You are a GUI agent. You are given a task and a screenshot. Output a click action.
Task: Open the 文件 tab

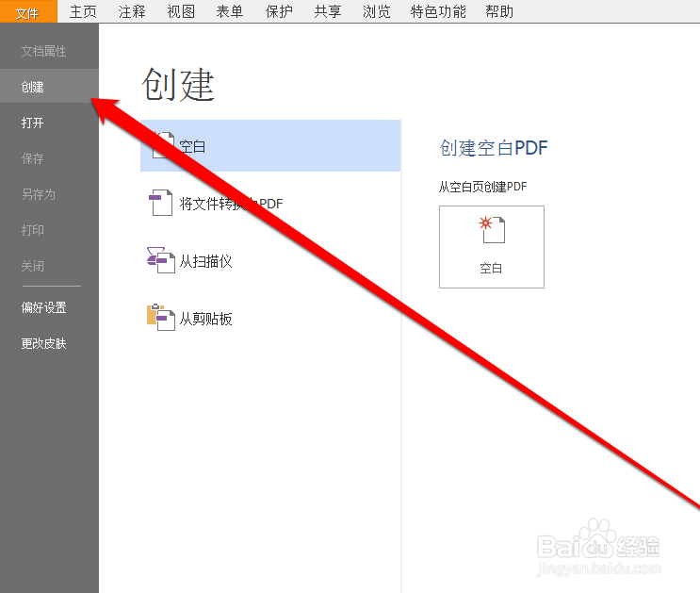(28, 11)
